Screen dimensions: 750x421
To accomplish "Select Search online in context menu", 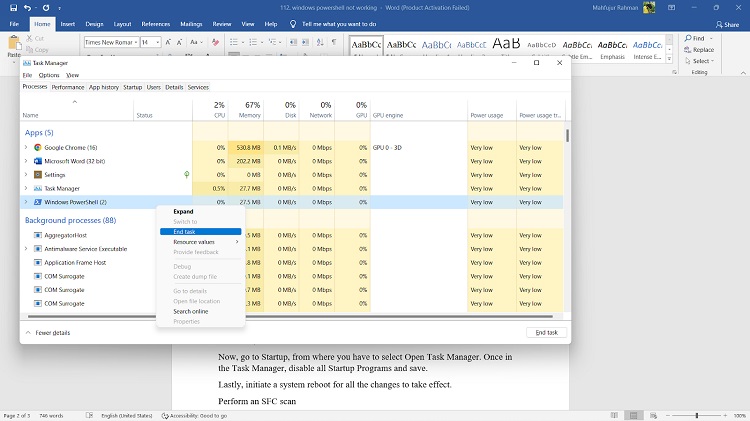I will pos(190,311).
